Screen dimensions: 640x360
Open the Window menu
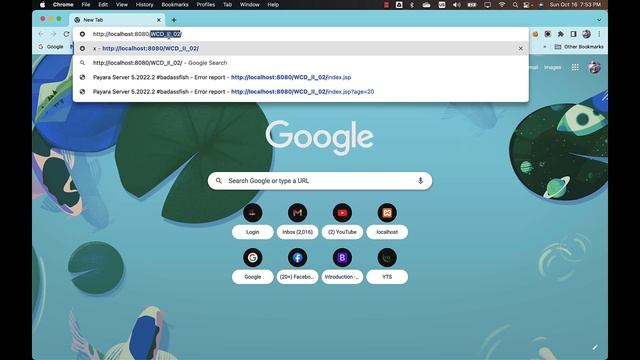(249, 5)
